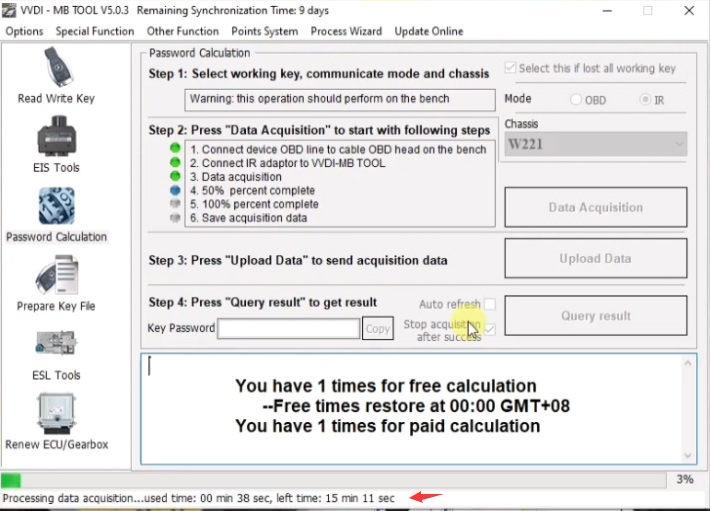This screenshot has width=710, height=511.
Task: Open the Options menu
Action: [24, 31]
